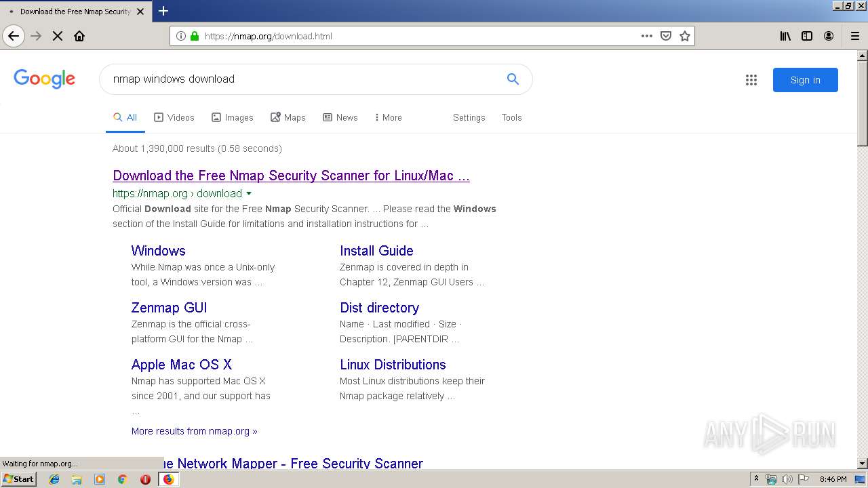This screenshot has height=488, width=868.
Task: Open a new browser tab
Action: (x=163, y=11)
